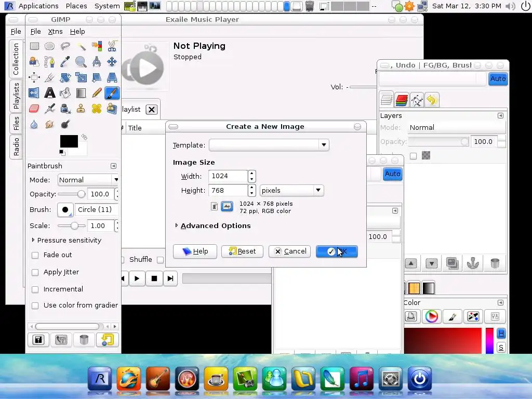Viewport: 532px width, 399px height.
Task: Toggle the S saturation button in Color panel
Action: coord(501,348)
